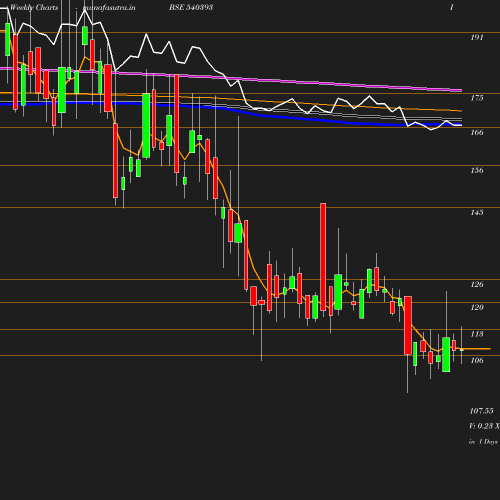Click the 'Weekly Charts' title text
This screenshot has height=500, width=500.
click(34, 7)
